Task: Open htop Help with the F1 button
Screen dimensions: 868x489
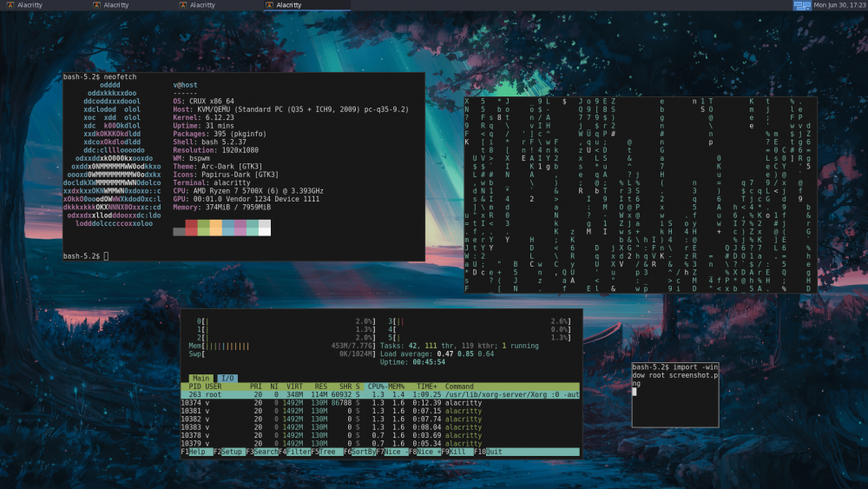Action: [x=196, y=452]
